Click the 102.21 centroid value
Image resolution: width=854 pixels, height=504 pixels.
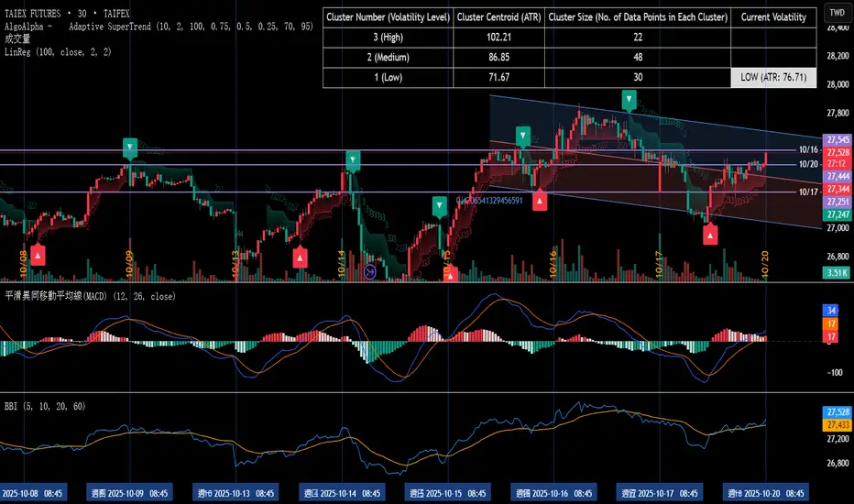click(498, 37)
